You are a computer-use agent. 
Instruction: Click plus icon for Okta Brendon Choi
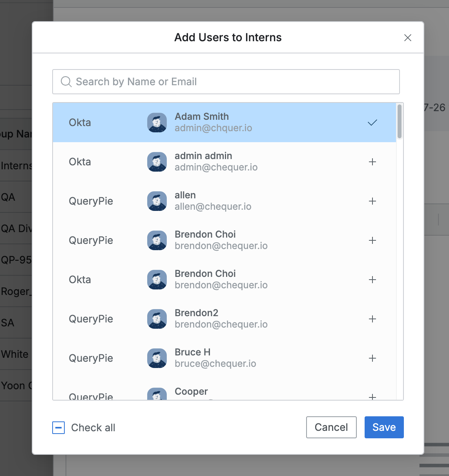(372, 280)
